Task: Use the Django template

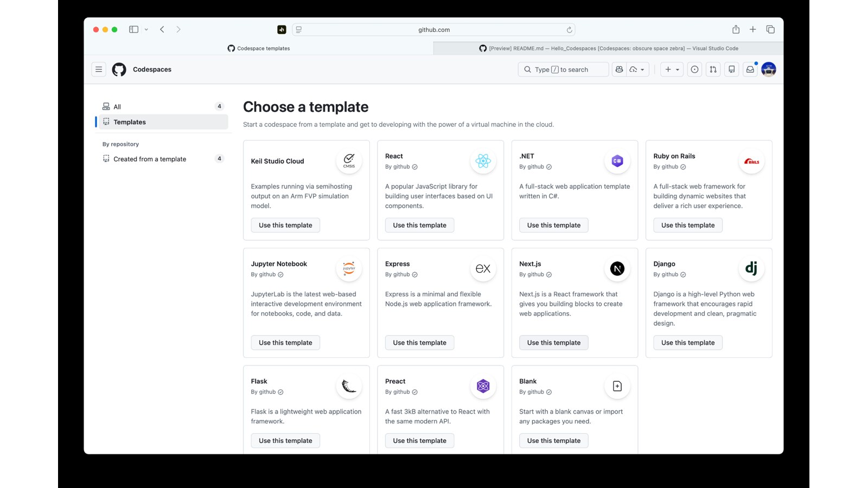Action: point(687,343)
